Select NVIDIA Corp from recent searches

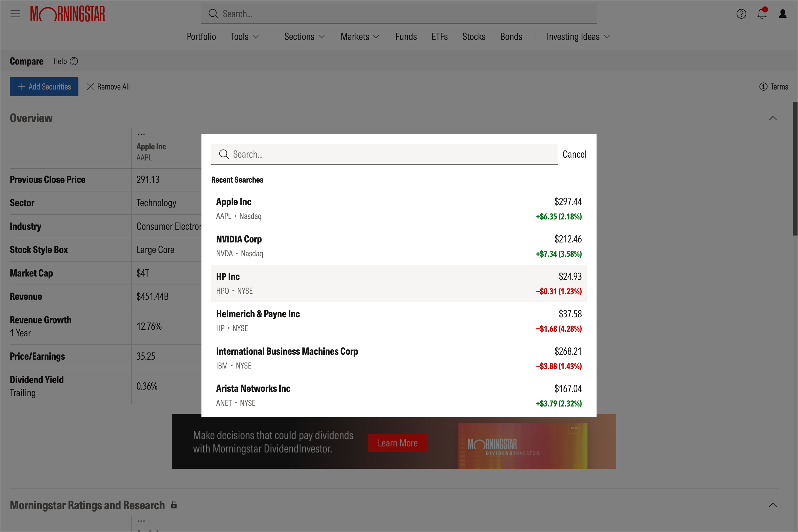point(399,246)
